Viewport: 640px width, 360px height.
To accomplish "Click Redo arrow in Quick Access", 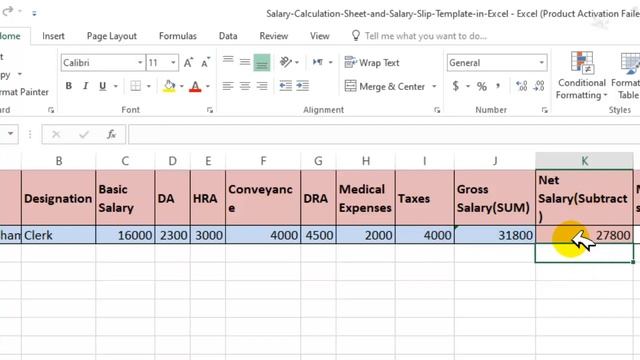I will pos(8,11).
